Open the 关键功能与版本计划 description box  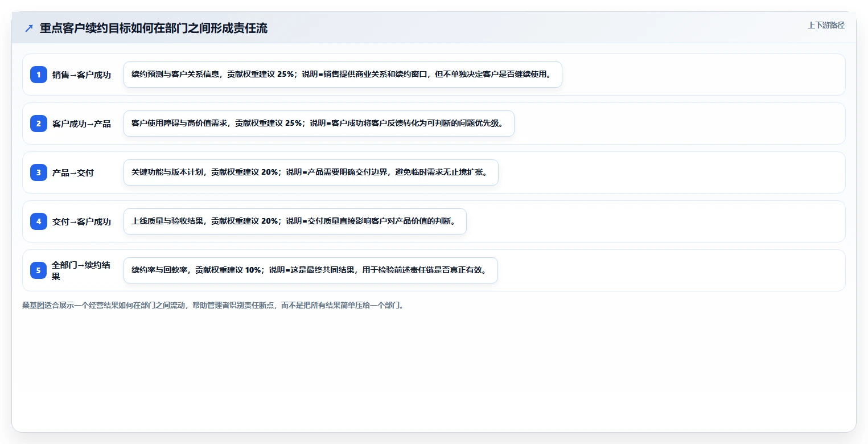coord(311,172)
